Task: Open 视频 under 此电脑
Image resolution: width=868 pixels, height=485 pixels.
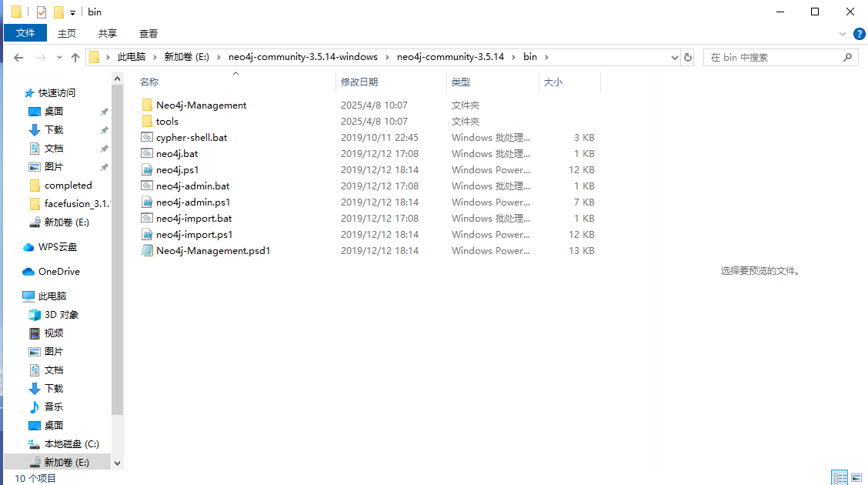Action: [54, 333]
